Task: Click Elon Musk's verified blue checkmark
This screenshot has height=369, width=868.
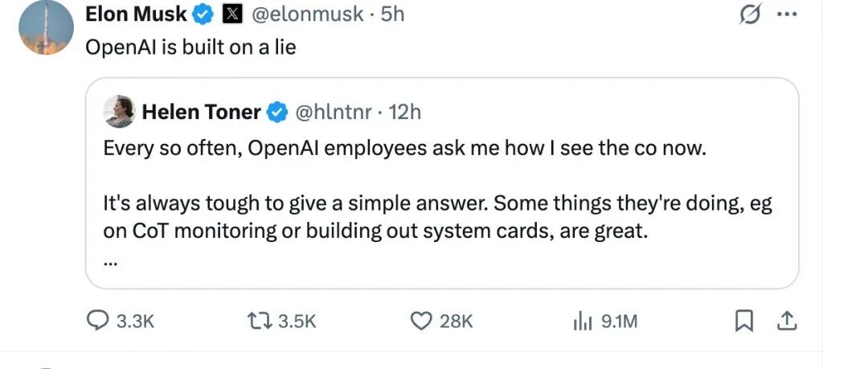Action: tap(204, 14)
